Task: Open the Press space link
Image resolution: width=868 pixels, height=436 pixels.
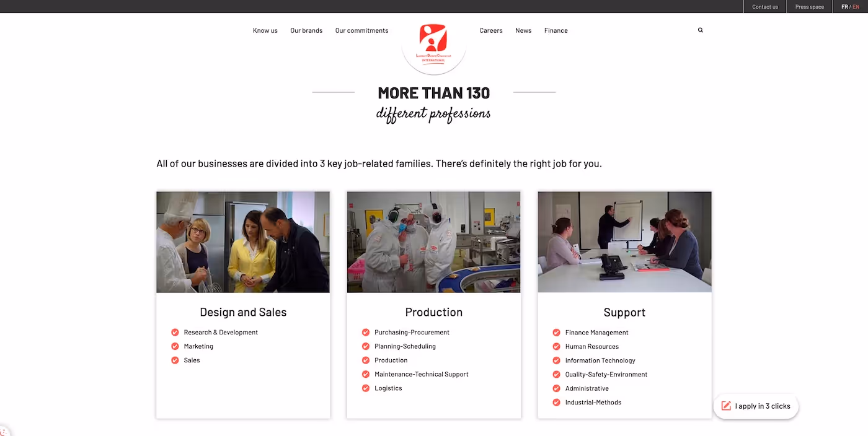Action: coord(809,6)
